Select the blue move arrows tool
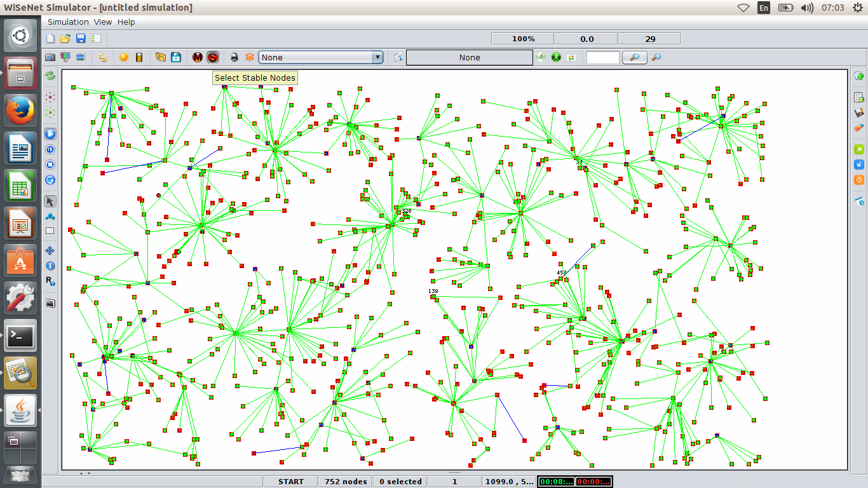This screenshot has width=868, height=488. pyautogui.click(x=50, y=251)
